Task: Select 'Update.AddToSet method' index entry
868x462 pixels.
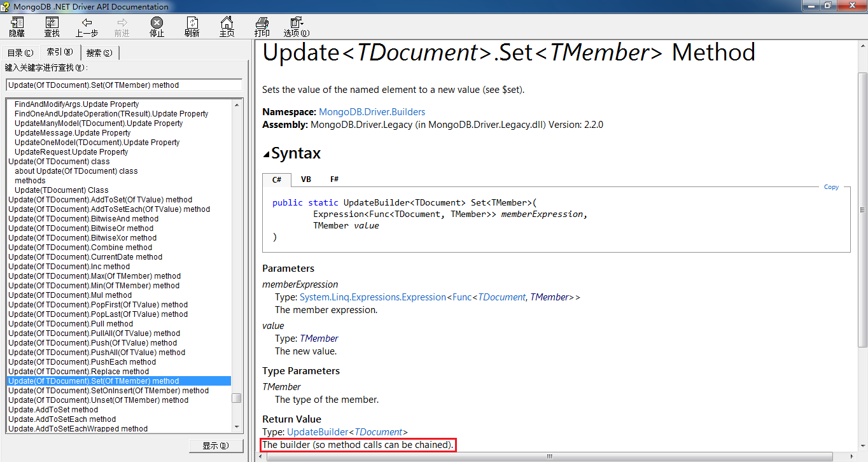Action: pos(53,410)
